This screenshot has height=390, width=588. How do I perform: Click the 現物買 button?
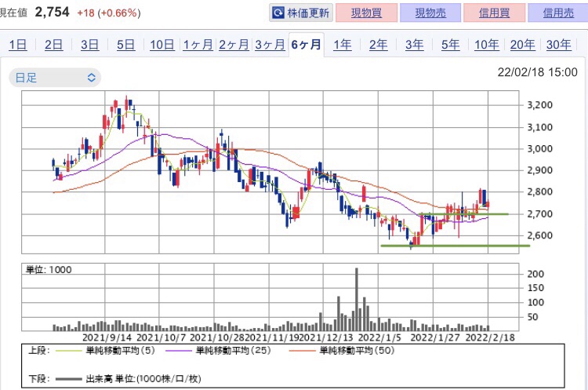tap(366, 13)
